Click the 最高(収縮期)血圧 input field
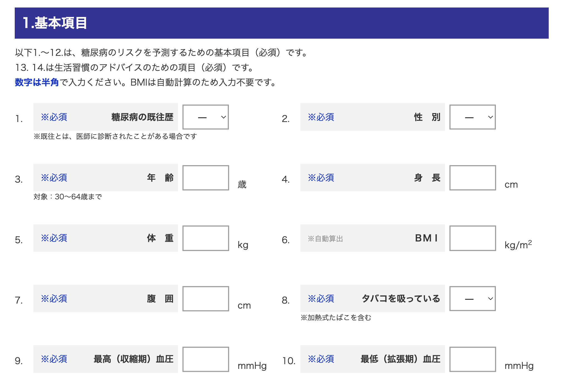 click(x=206, y=359)
